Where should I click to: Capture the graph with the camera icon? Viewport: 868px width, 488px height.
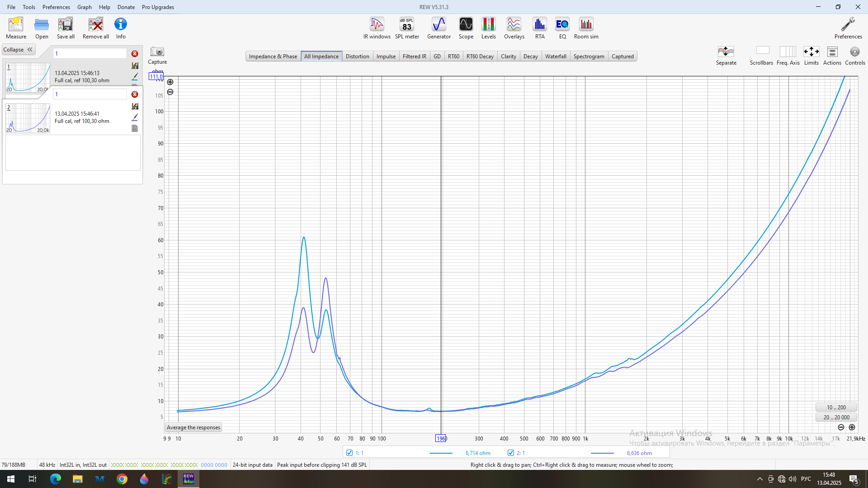[157, 56]
